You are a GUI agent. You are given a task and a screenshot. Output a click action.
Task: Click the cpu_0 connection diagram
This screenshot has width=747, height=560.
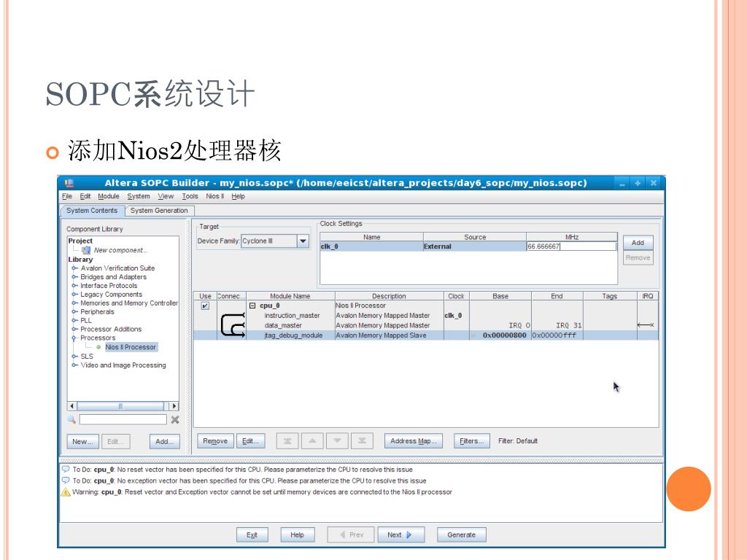click(x=233, y=325)
